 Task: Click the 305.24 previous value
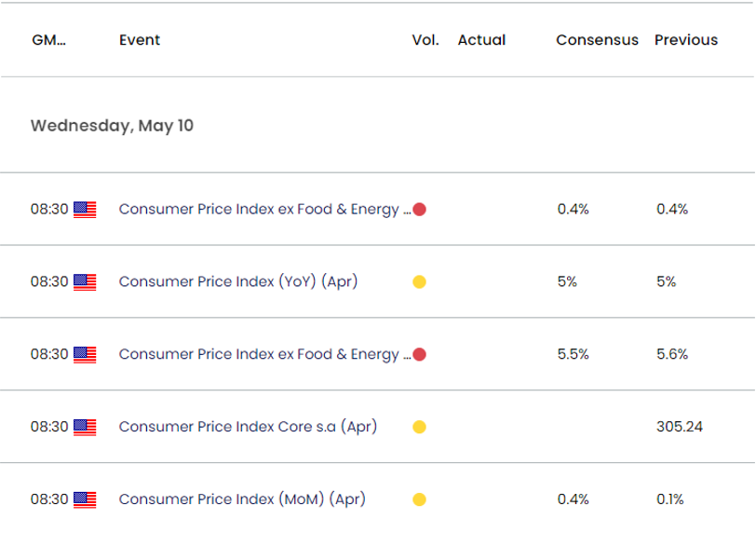679,427
